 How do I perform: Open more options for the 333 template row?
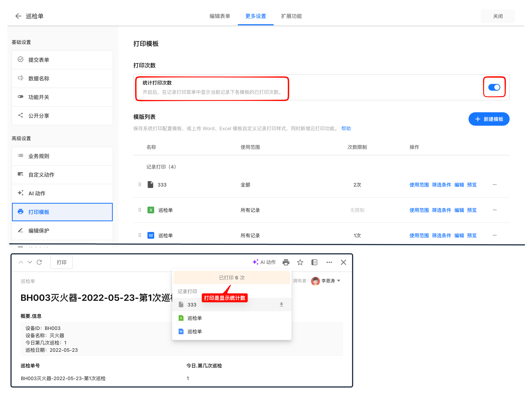coord(495,185)
